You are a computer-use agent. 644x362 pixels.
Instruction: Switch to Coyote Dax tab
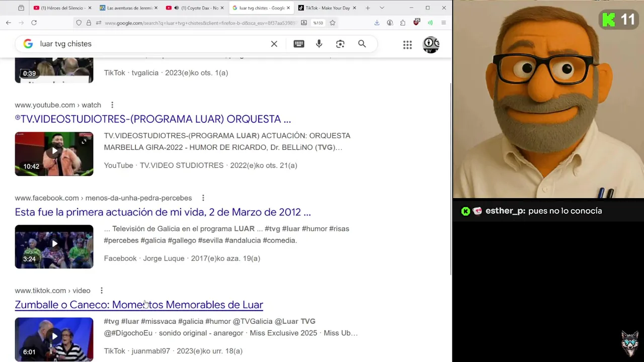tap(195, 8)
